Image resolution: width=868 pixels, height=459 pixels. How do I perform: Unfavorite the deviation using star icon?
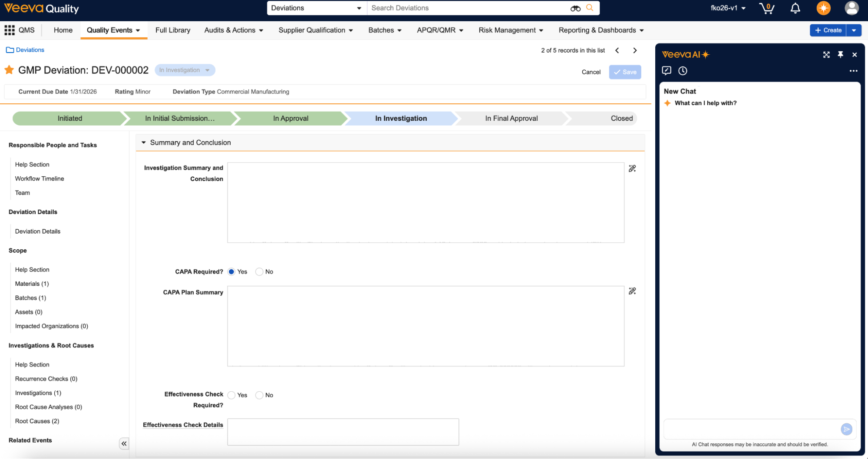pyautogui.click(x=9, y=70)
